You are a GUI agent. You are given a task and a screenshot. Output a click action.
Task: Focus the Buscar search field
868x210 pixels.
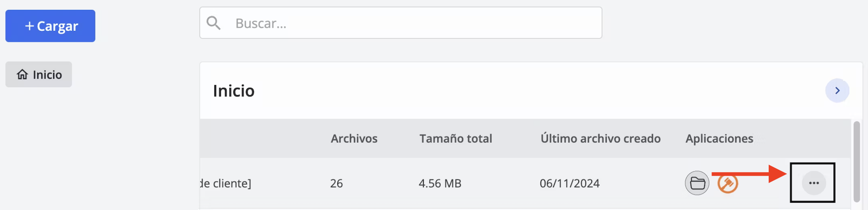(400, 23)
